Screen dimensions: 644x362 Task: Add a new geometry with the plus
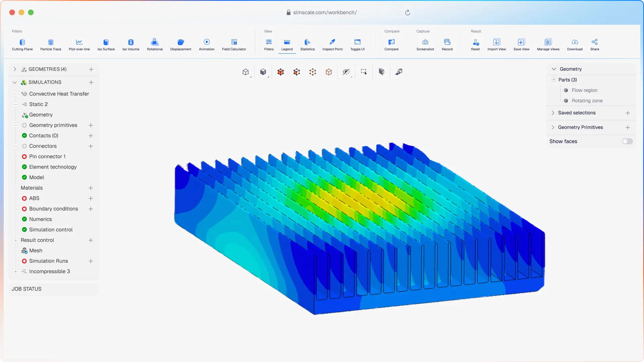tap(91, 69)
